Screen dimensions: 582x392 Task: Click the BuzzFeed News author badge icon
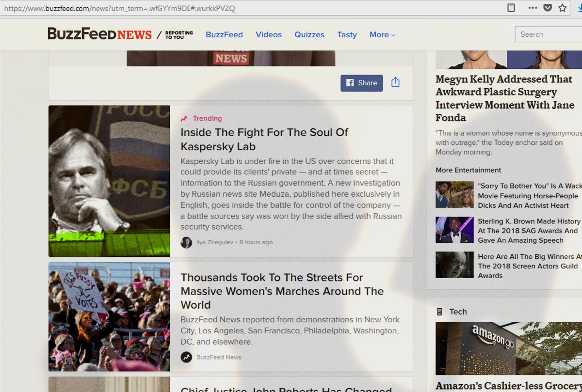[186, 357]
